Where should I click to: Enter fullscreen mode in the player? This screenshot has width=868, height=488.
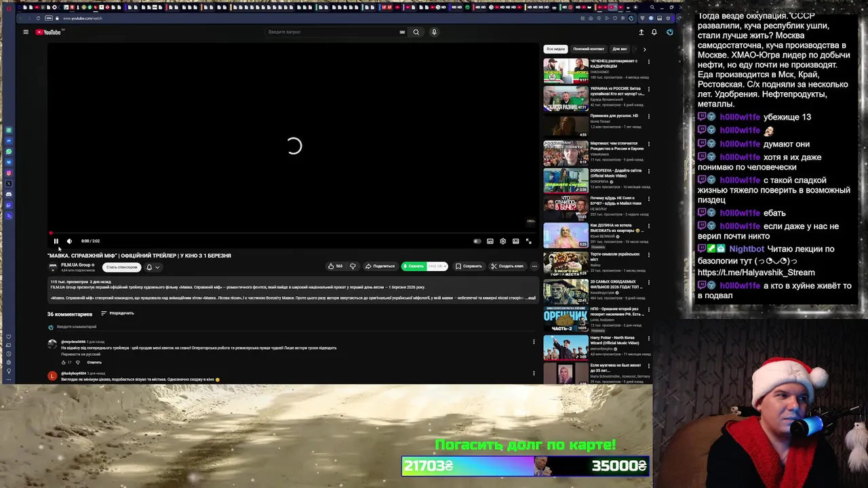coord(529,241)
